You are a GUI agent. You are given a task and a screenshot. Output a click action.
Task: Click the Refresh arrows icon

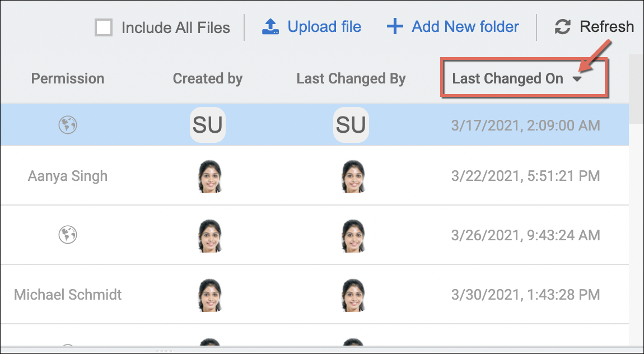(562, 27)
